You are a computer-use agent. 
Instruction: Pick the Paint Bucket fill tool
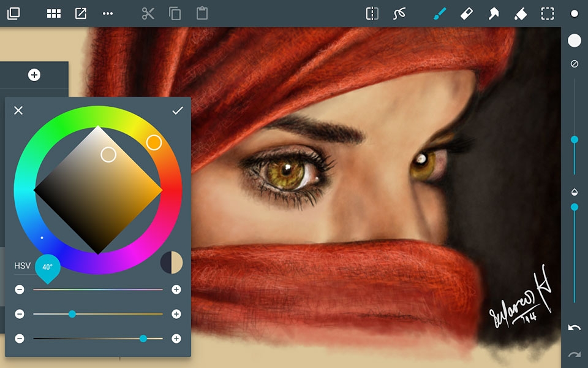coord(520,13)
